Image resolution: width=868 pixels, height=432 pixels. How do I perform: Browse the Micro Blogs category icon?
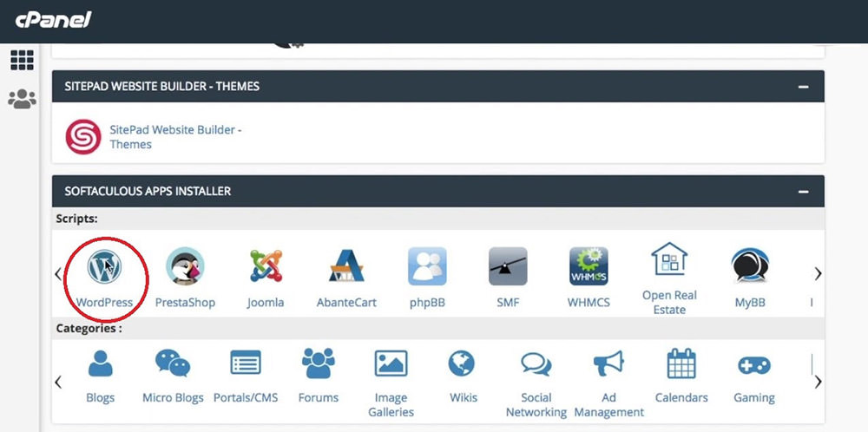(173, 363)
